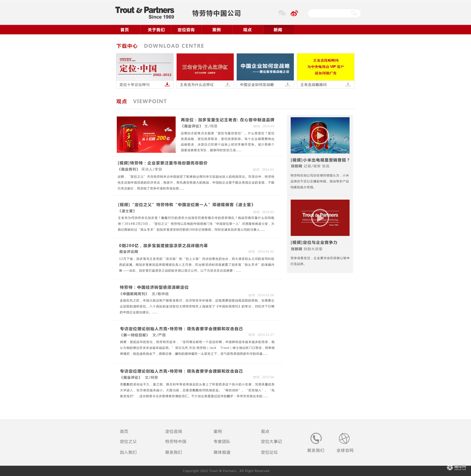This screenshot has height=476, width=471.
Task: Click footer link 首页
Action: point(124,431)
